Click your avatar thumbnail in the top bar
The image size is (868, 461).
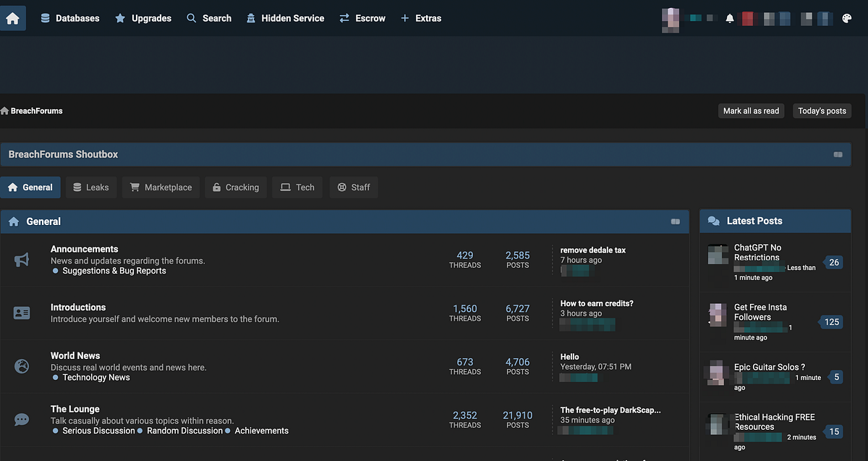(x=671, y=20)
